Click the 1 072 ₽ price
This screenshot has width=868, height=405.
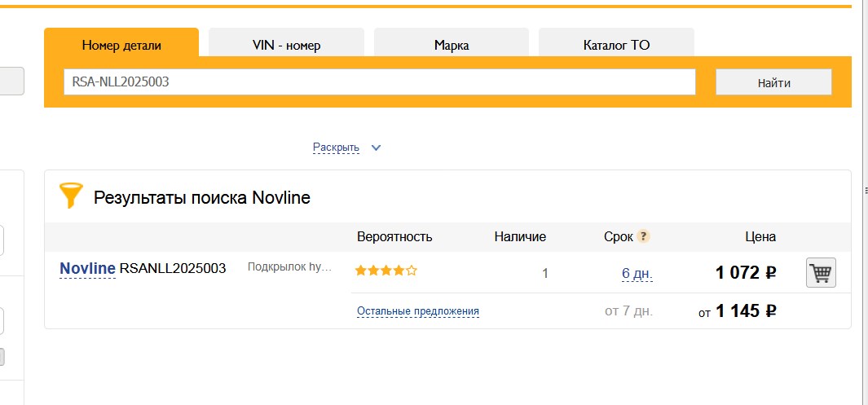(745, 273)
